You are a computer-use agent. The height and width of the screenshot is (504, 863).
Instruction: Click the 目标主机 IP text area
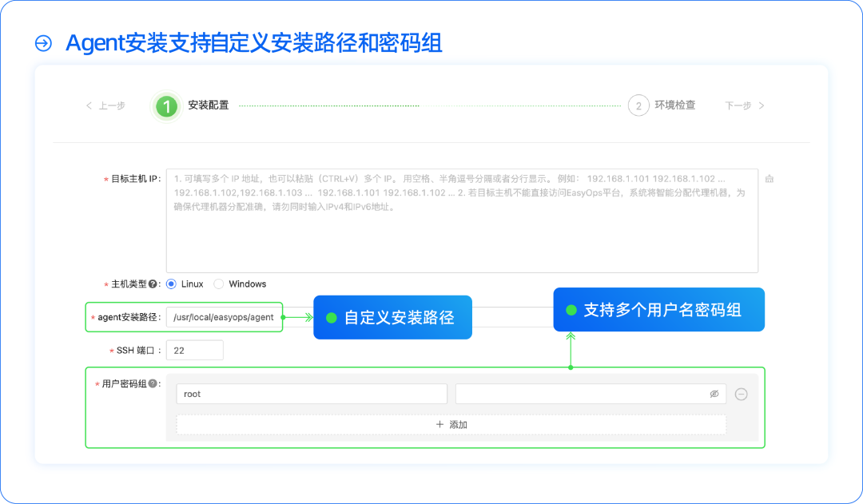(x=462, y=220)
